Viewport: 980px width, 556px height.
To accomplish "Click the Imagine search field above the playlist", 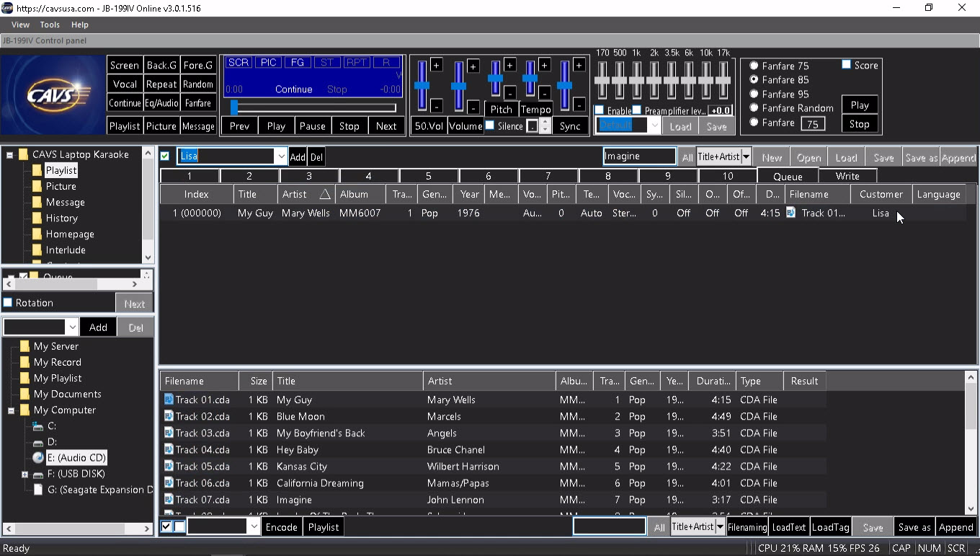I will point(639,156).
